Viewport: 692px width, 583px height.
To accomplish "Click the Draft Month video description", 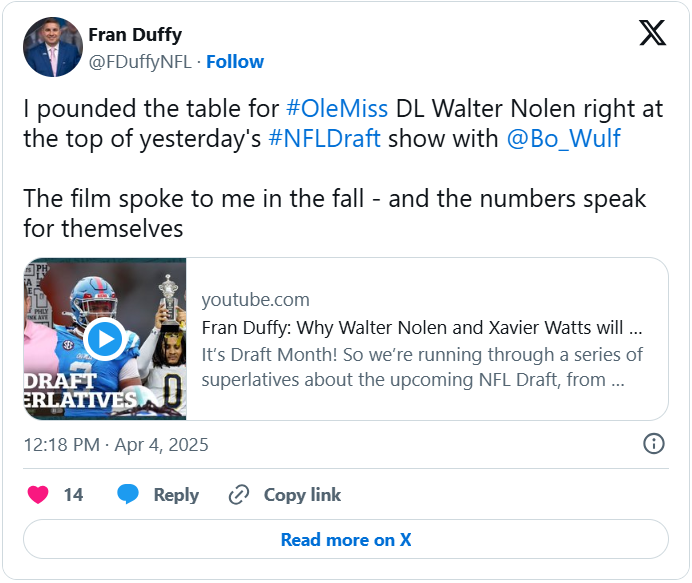I will [422, 367].
